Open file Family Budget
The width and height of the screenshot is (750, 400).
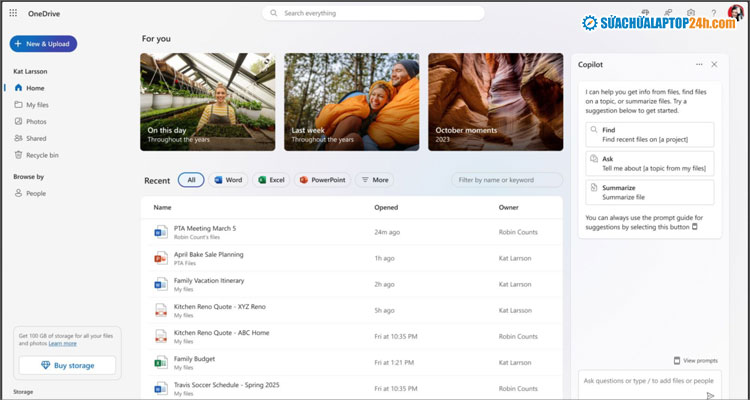(x=194, y=359)
